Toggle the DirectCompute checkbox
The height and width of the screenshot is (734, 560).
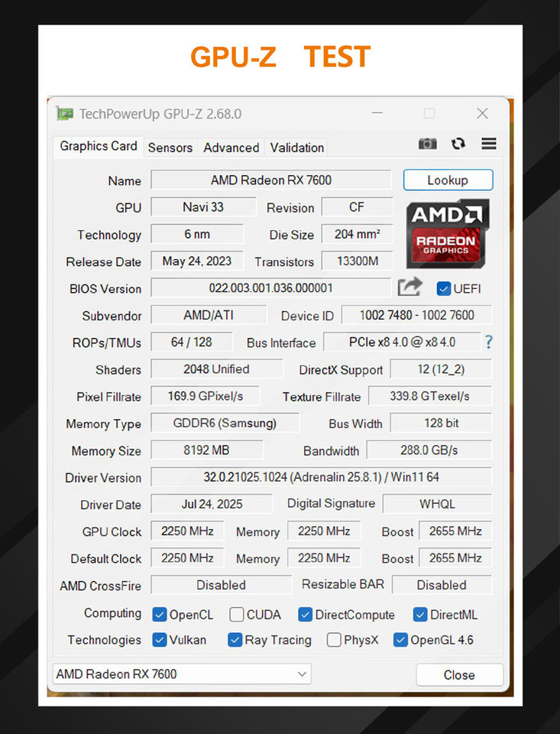click(x=305, y=615)
